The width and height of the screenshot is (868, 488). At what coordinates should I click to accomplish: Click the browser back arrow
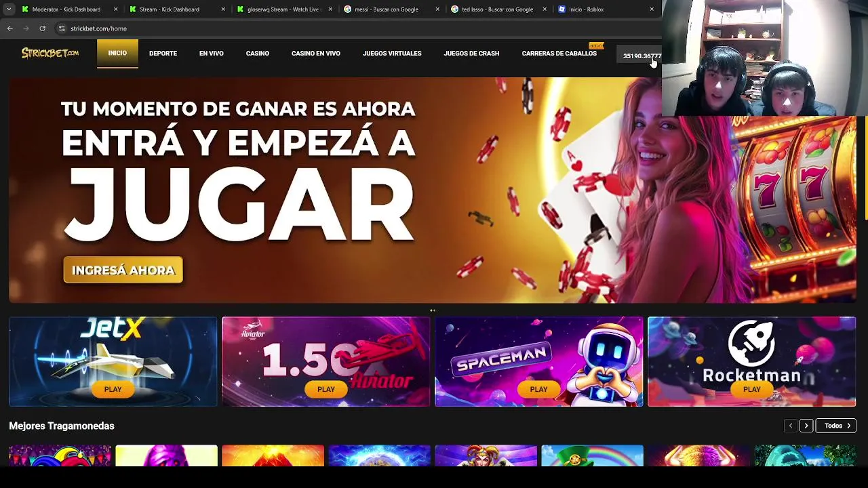click(x=9, y=28)
